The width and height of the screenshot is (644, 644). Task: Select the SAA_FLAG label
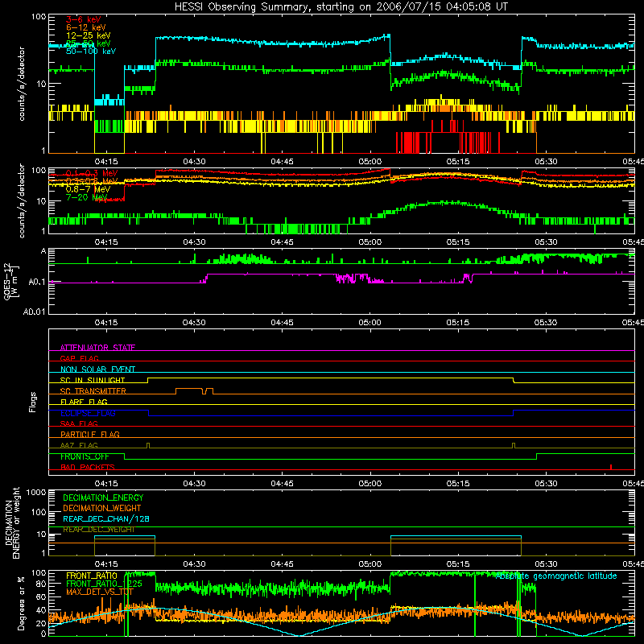(x=79, y=423)
